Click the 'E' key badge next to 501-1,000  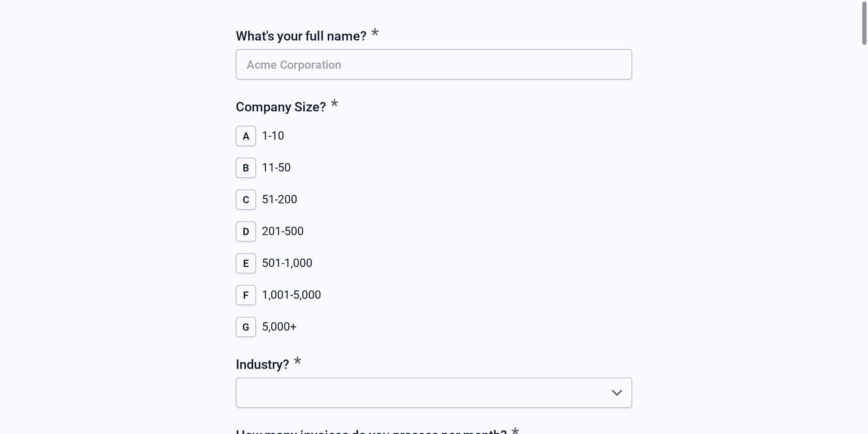tap(246, 263)
